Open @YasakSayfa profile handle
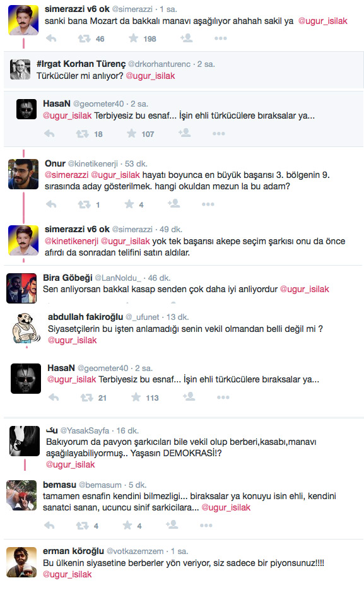Screen dimensions: 364x590 point(85,430)
